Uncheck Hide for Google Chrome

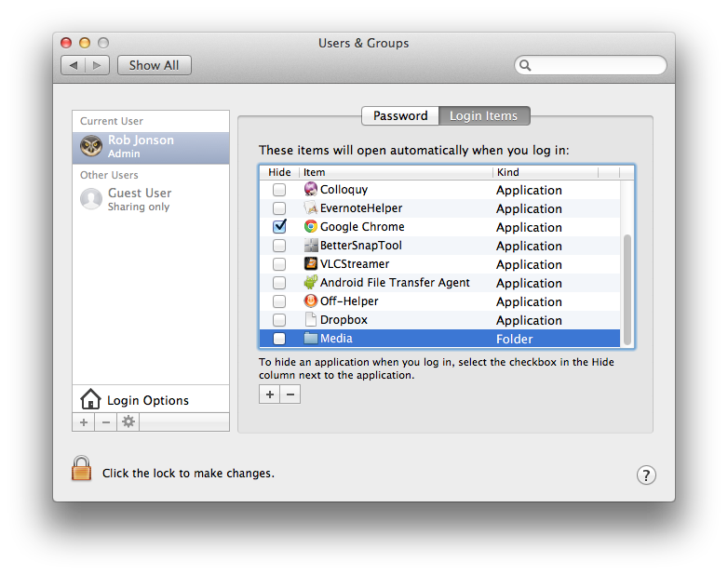(279, 226)
